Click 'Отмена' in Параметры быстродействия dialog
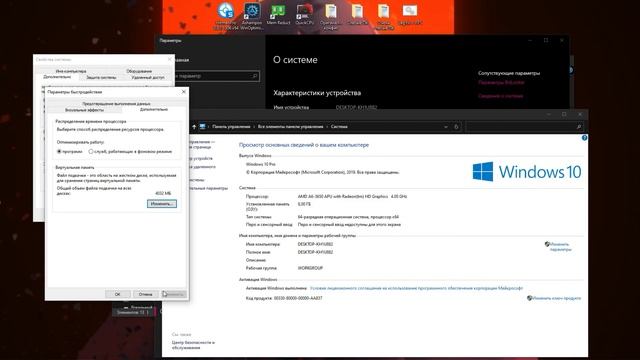This screenshot has height=360, width=640. point(145,294)
